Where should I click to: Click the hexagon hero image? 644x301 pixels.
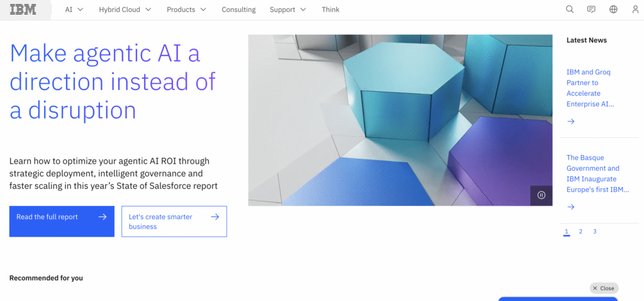click(x=400, y=120)
